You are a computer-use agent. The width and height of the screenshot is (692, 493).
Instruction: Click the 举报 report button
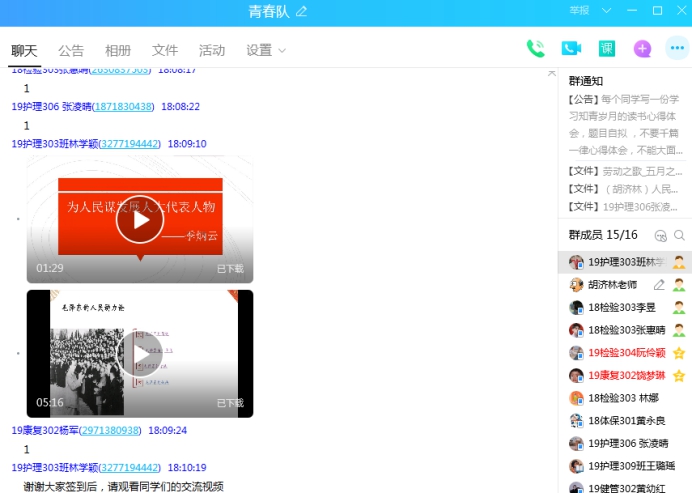pyautogui.click(x=579, y=11)
